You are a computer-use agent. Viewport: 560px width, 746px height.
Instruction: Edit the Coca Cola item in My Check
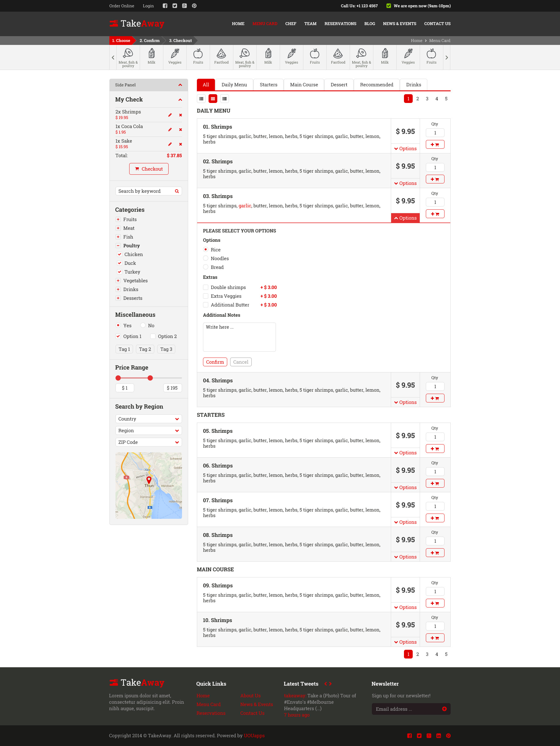tap(170, 129)
